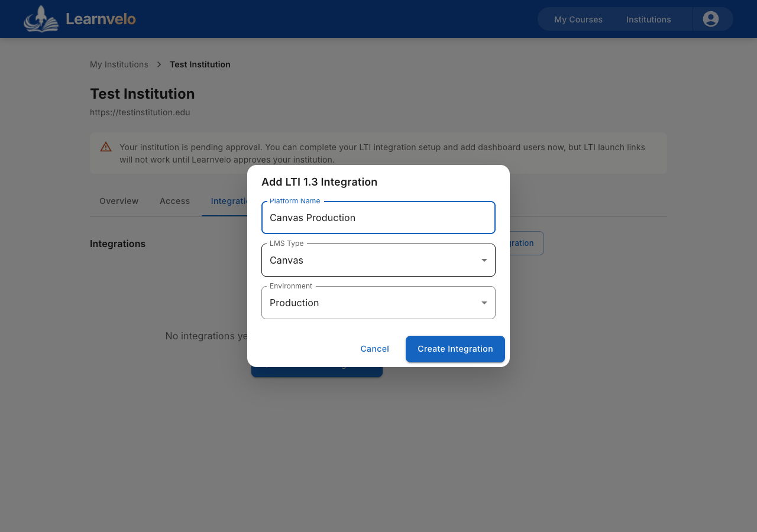Click the My Institutions breadcrumb link
The height and width of the screenshot is (532, 757).
(119, 64)
